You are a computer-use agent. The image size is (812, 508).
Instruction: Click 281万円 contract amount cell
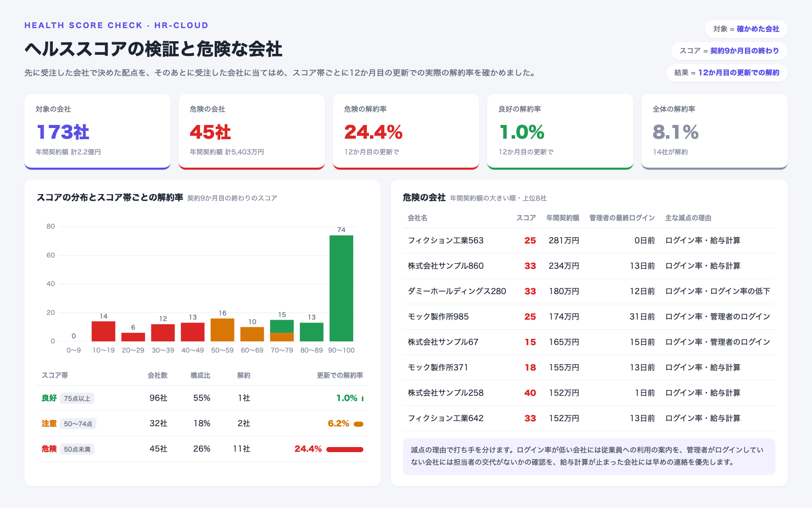pyautogui.click(x=564, y=241)
